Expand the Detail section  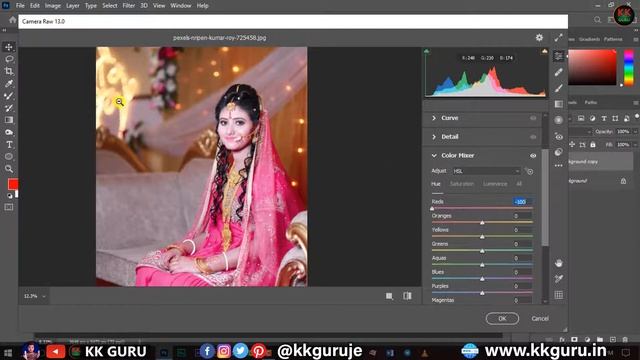434,137
